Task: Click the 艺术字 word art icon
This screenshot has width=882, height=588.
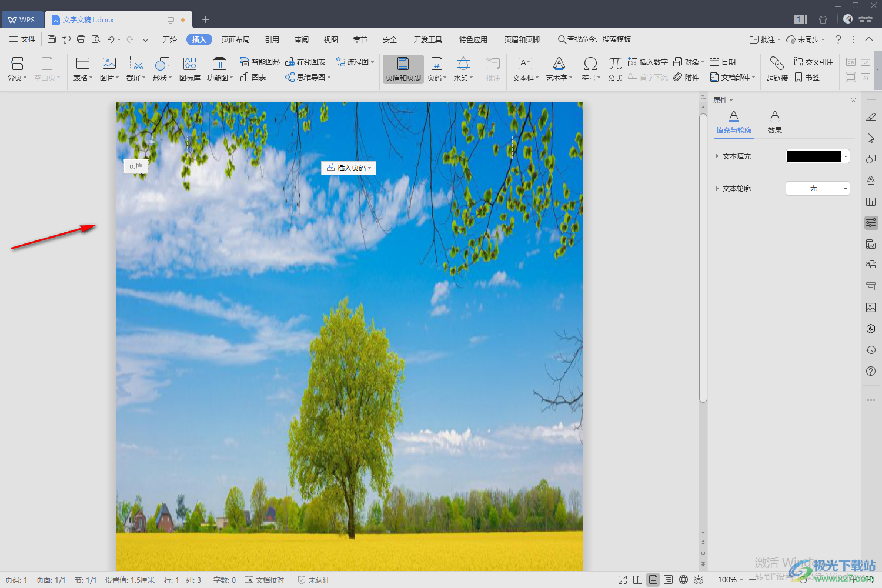Action: 559,64
